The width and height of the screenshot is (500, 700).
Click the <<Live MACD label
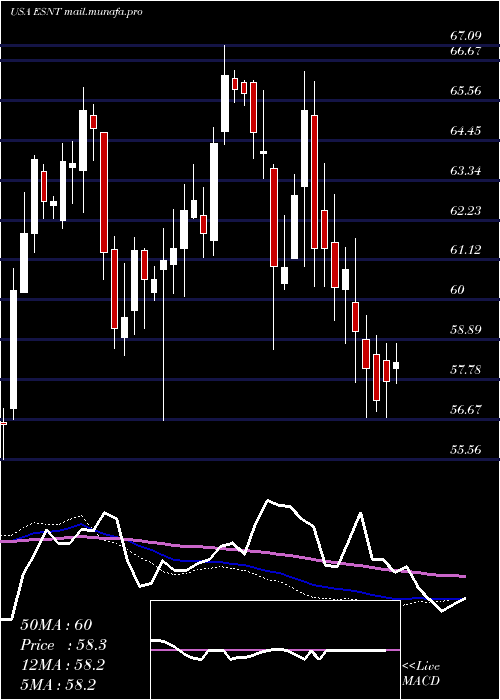click(421, 674)
